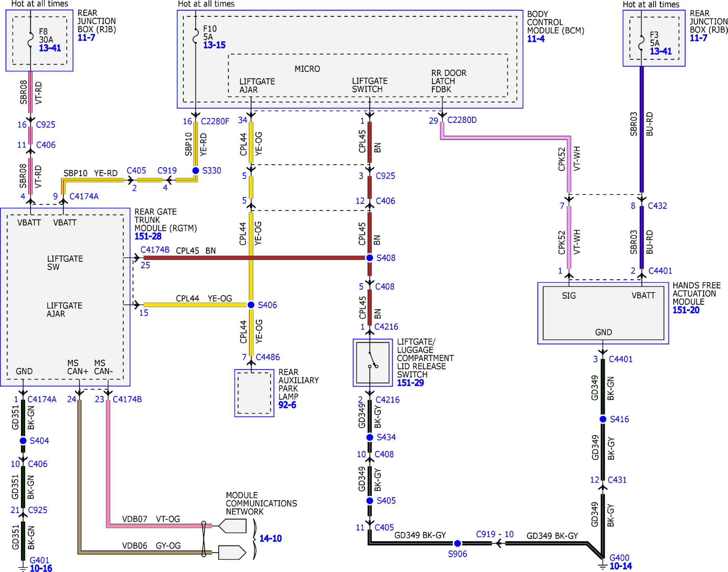
Task: Click the S405 splice dot
Action: (369, 501)
